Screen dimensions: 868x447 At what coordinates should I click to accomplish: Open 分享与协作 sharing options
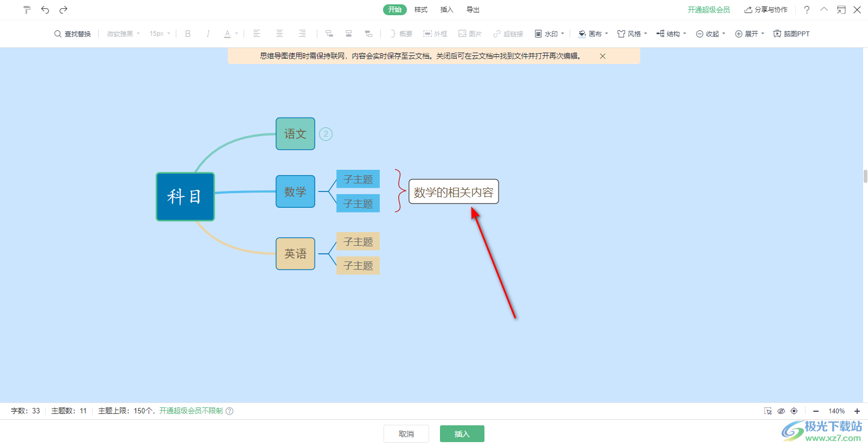click(766, 10)
